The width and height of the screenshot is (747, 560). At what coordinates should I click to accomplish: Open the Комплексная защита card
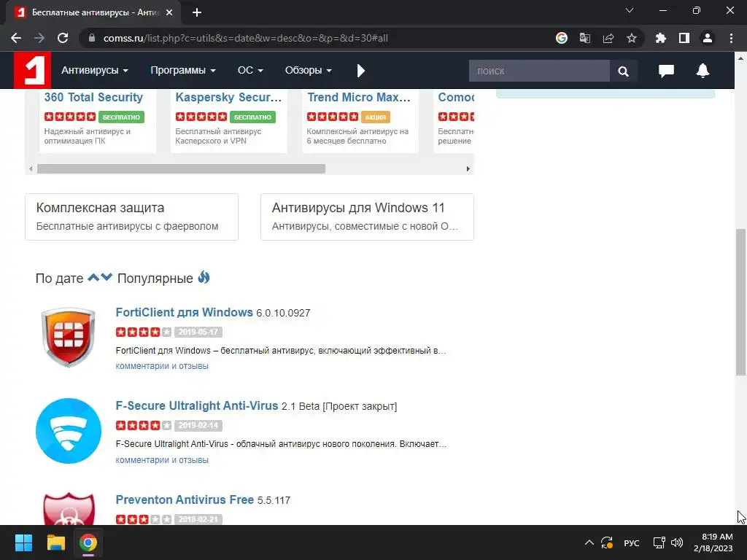click(x=131, y=217)
